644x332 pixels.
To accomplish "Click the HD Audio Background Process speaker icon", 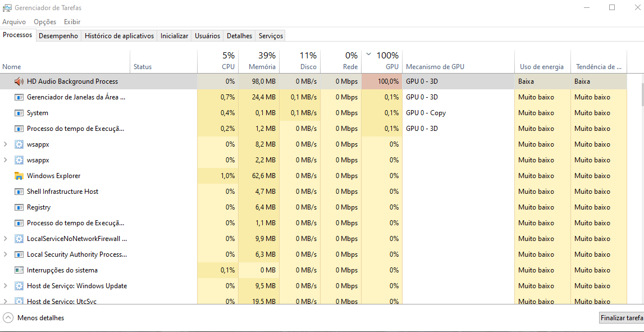I will point(19,81).
